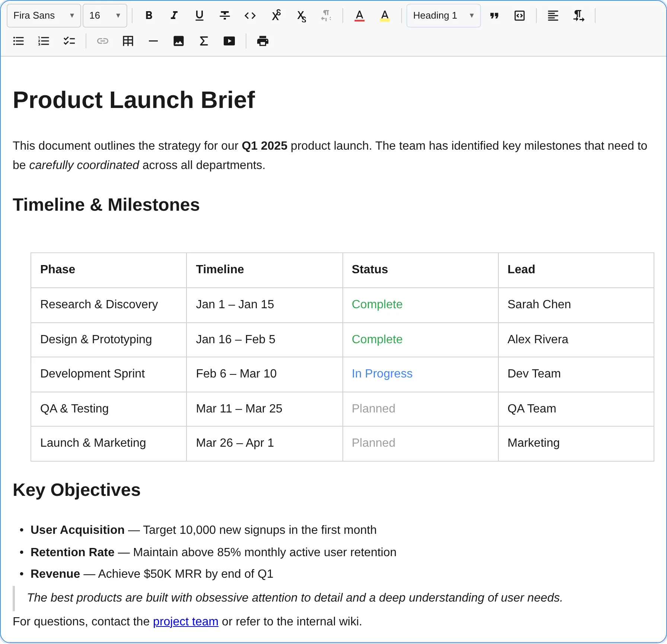The width and height of the screenshot is (667, 644).
Task: Click the Mar 26 – Apr 1 cell
Action: (x=264, y=443)
